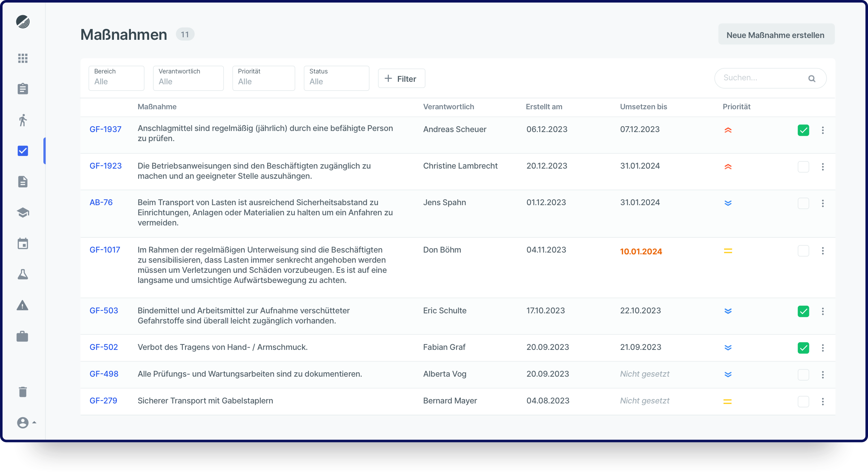Open three-dot menu for GF-503 row
Screen dimensions: 868x474
(823, 311)
